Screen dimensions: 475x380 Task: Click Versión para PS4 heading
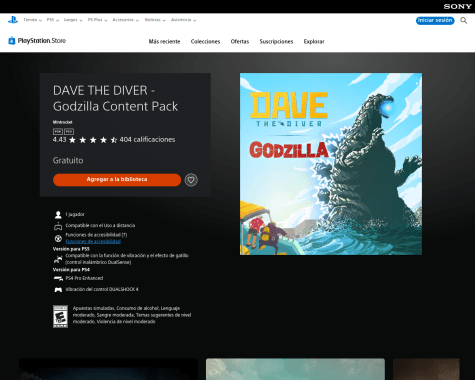(71, 270)
